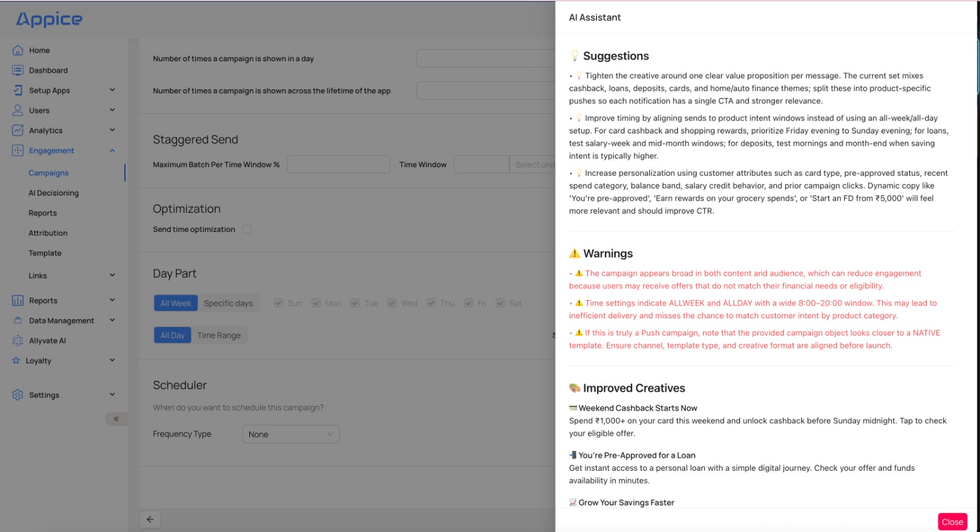Click the Allyvate AI icon

click(18, 341)
